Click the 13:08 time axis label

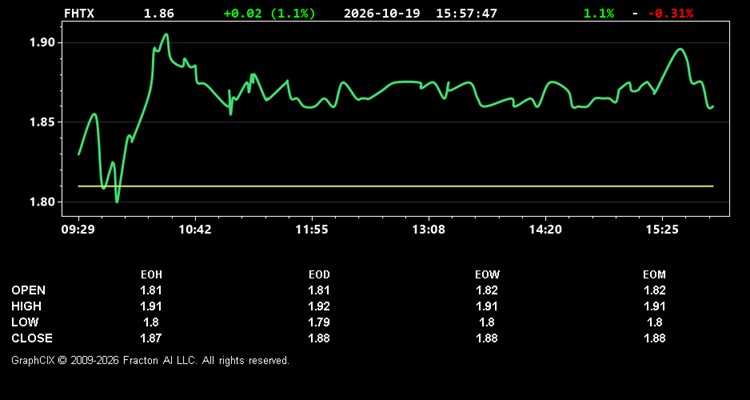429,230
